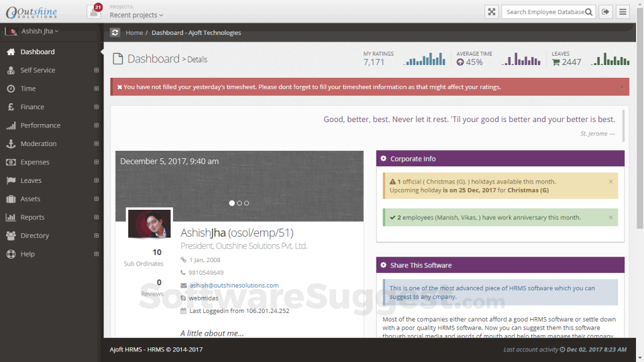Click the ashish@outshinesolutions.com email link

[x=234, y=286]
